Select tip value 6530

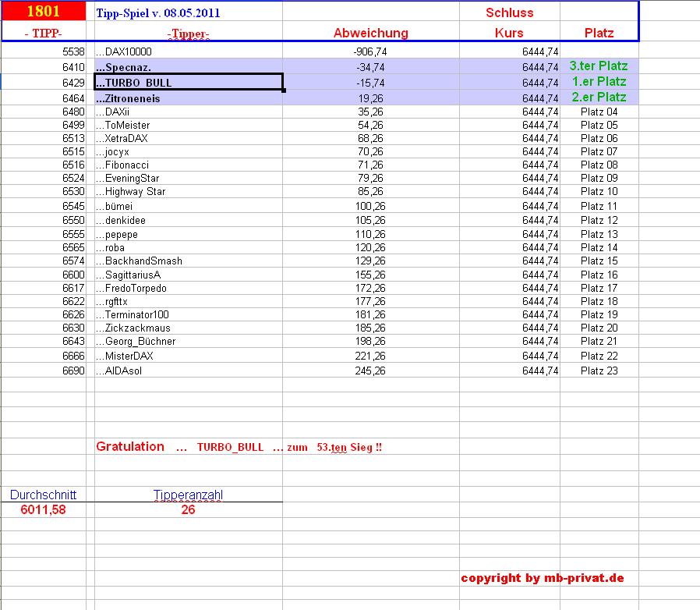click(73, 192)
